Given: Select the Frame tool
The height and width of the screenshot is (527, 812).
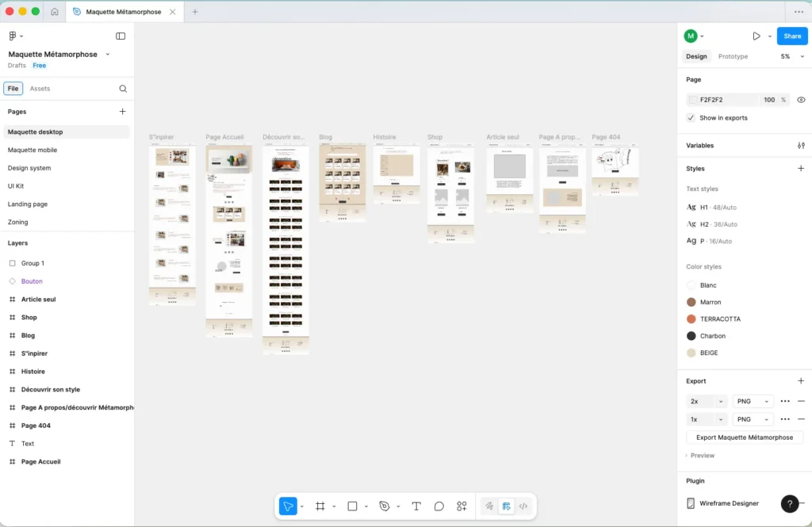Looking at the screenshot, I should (x=320, y=506).
